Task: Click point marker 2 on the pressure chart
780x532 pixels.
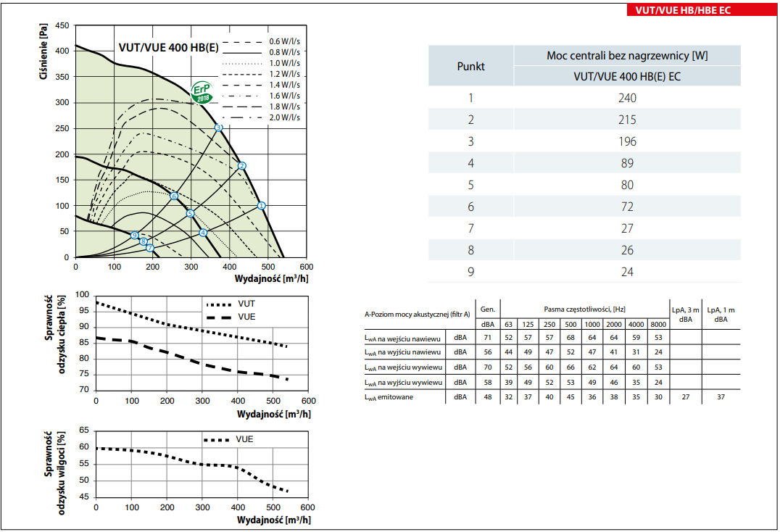Action: 242,165
